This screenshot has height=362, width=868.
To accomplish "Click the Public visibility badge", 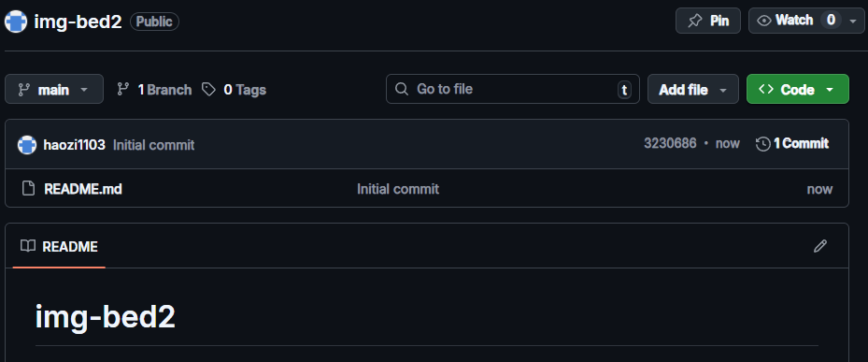I will [154, 22].
